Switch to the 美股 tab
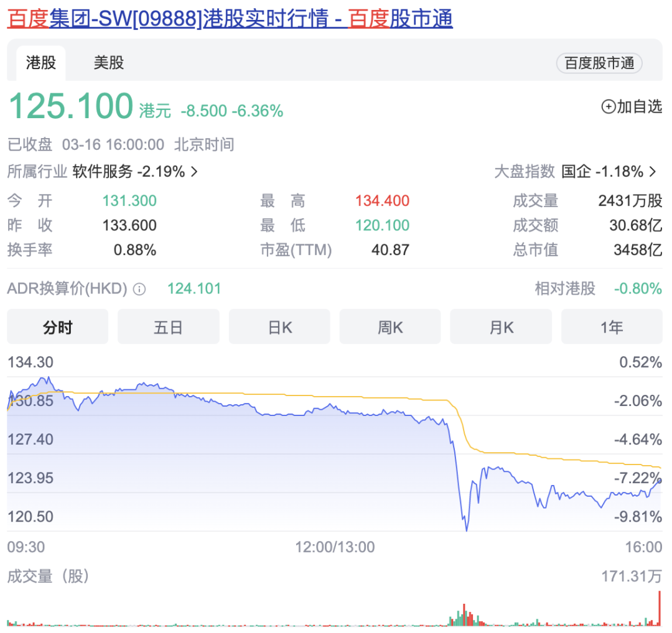The image size is (672, 633). click(x=109, y=63)
